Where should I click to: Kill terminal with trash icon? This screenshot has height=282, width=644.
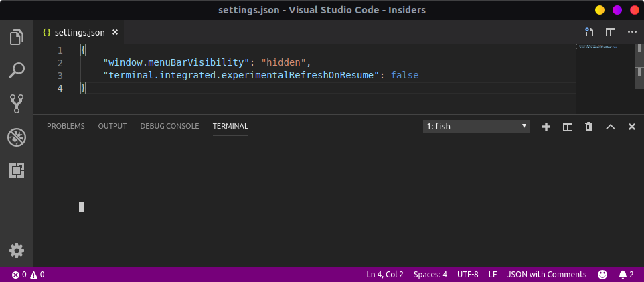588,127
